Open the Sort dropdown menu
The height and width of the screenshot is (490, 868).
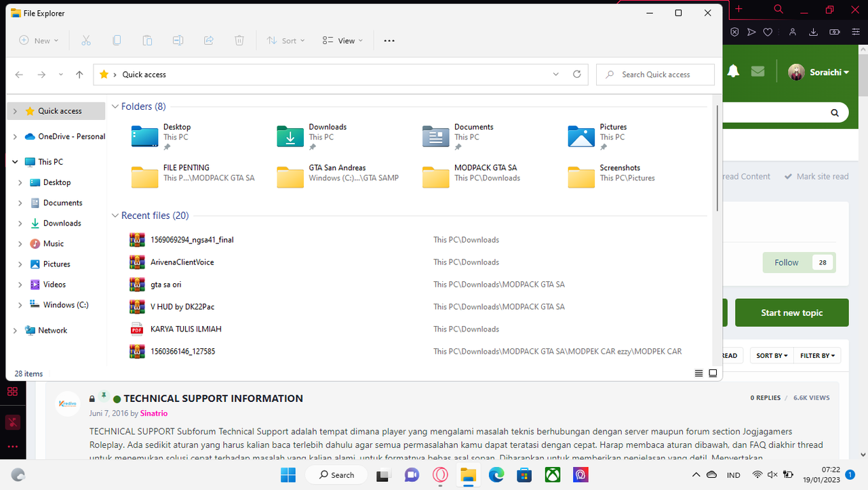coord(285,41)
